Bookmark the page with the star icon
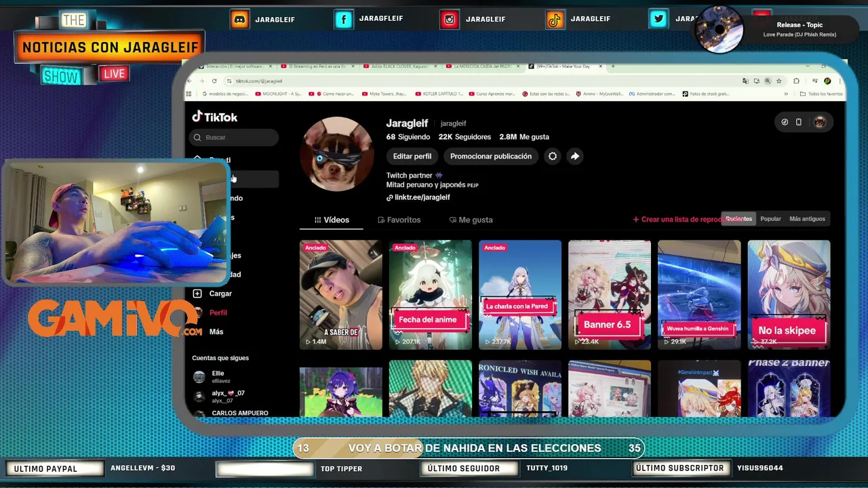The width and height of the screenshot is (868, 488). [778, 81]
